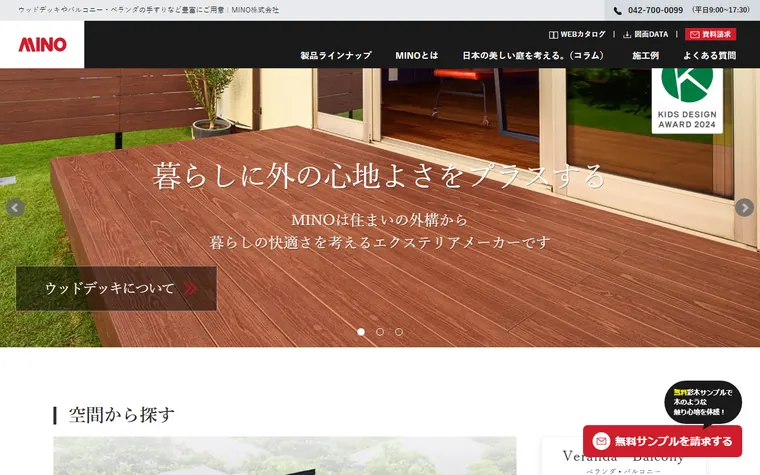Image resolution: width=760 pixels, height=475 pixels.
Task: Click the black speech bubble about 彩木サンプル
Action: point(703,402)
